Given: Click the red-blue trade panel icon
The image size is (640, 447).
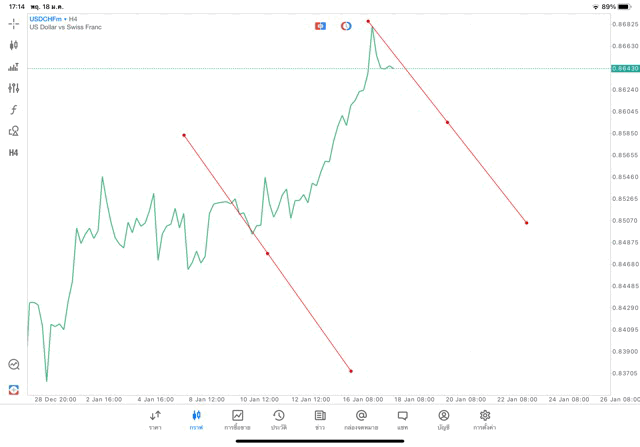Looking at the screenshot, I should click(x=320, y=25).
